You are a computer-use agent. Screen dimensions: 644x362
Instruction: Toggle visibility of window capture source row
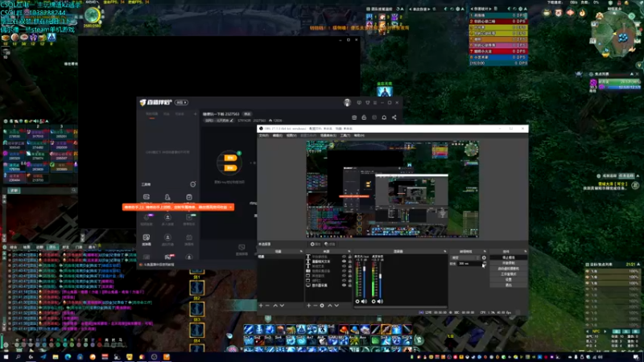pyautogui.click(x=345, y=275)
